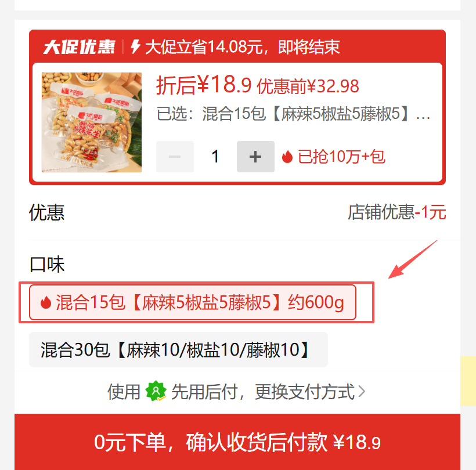Click the 已抢10万+包 sales text
The image size is (476, 470).
[x=341, y=157]
